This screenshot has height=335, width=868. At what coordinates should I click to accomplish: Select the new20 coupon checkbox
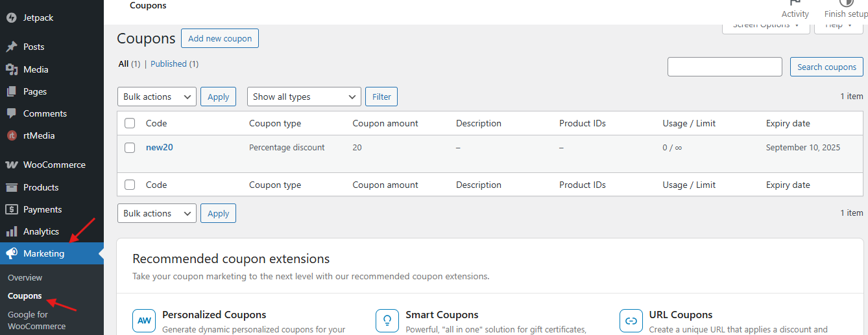[130, 147]
